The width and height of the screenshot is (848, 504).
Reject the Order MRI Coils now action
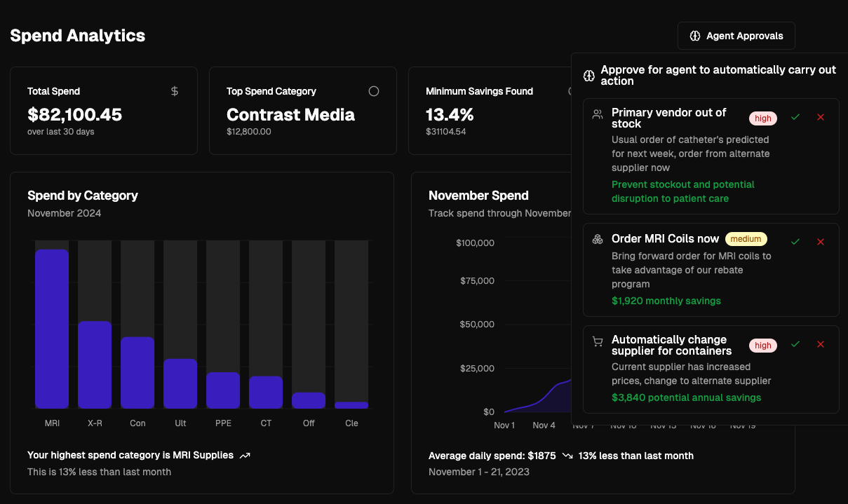821,242
